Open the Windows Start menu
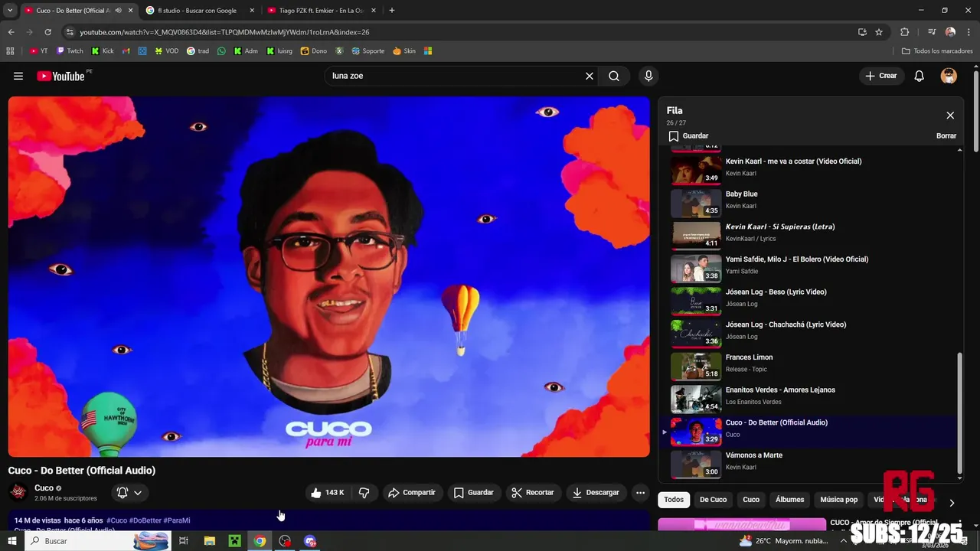 [11, 541]
